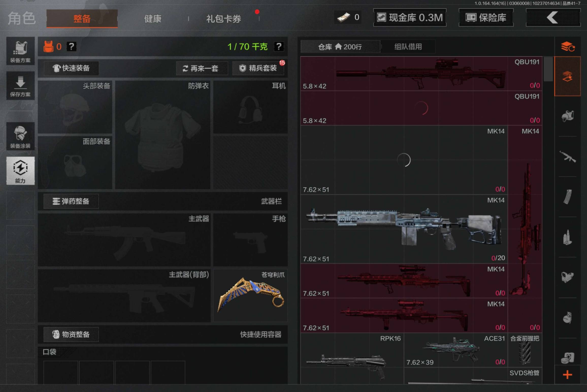The width and height of the screenshot is (587, 392).
Task: Click the weight limit question mark help
Action: [279, 46]
